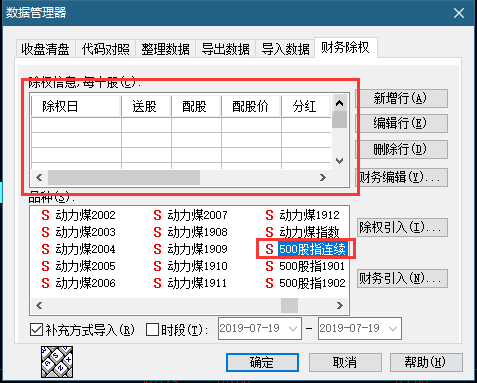Open 财务编辑(Y) dialog
This screenshot has height=383, width=477.
(x=402, y=177)
